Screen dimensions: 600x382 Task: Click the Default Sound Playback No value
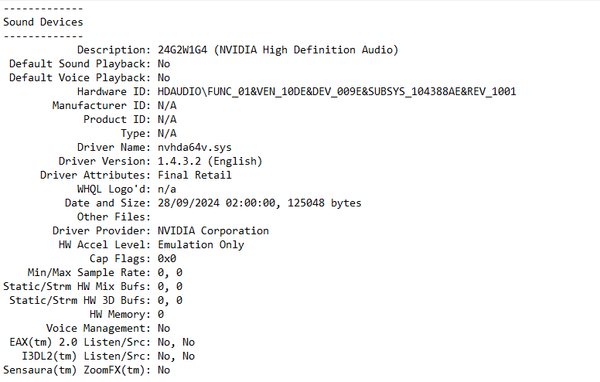pyautogui.click(x=164, y=64)
